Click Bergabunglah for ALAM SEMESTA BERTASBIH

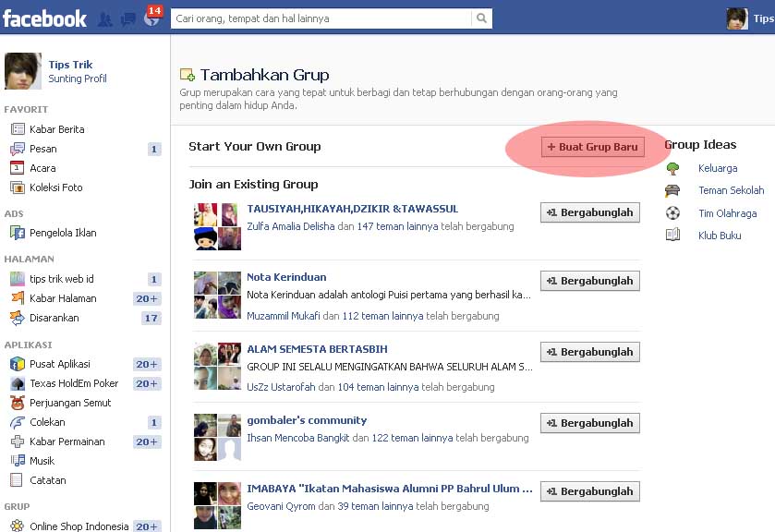click(x=590, y=352)
